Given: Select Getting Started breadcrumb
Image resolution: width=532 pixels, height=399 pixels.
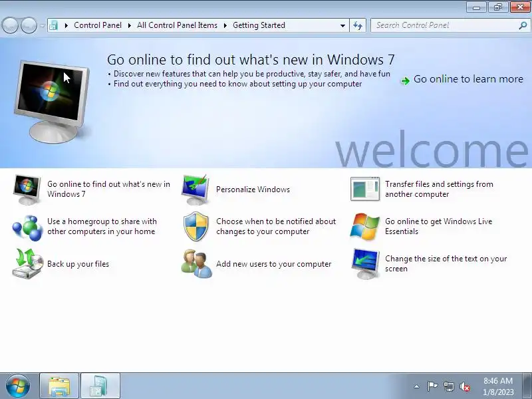Looking at the screenshot, I should 259,25.
